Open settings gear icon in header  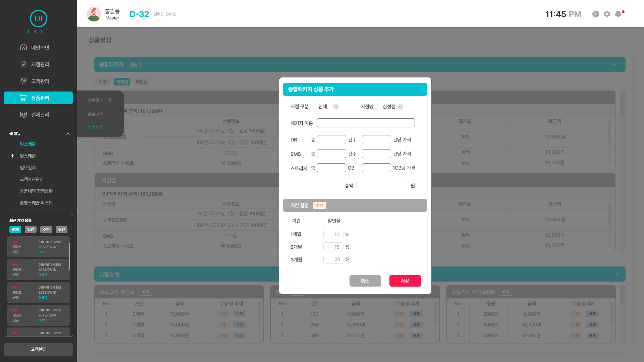pyautogui.click(x=607, y=14)
